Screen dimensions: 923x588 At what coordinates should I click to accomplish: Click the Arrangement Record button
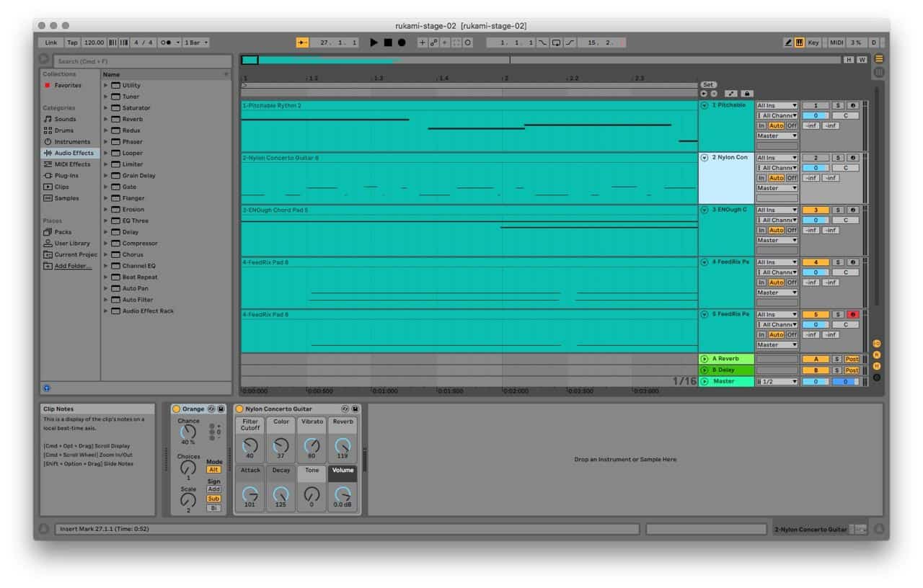(402, 43)
